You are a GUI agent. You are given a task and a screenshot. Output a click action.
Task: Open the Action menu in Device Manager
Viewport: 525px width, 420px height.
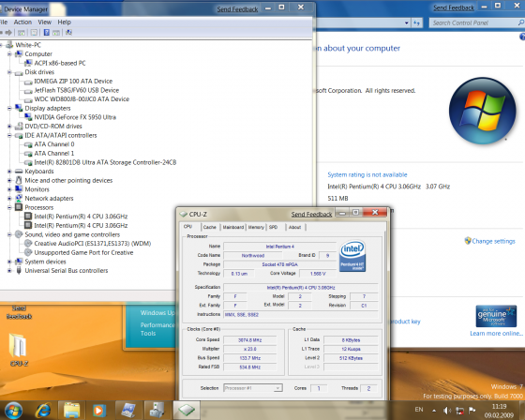pos(22,22)
